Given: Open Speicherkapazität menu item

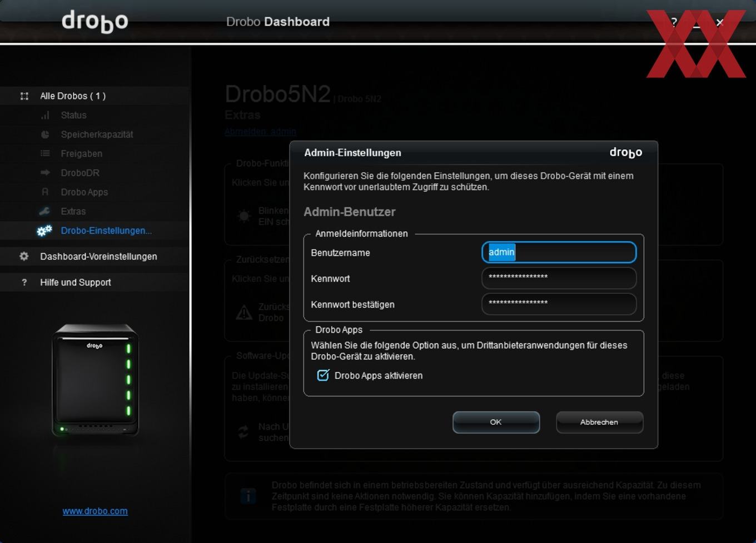Looking at the screenshot, I should tap(97, 134).
